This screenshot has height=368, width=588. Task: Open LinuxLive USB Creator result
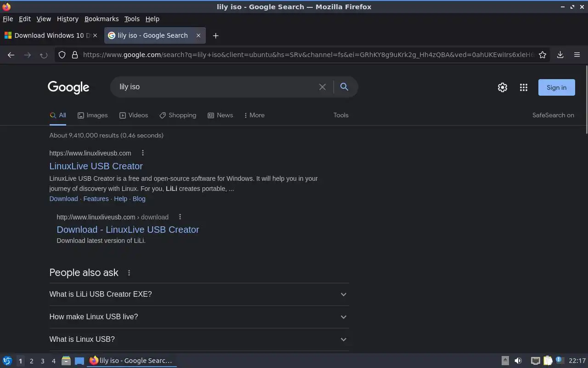tap(96, 166)
